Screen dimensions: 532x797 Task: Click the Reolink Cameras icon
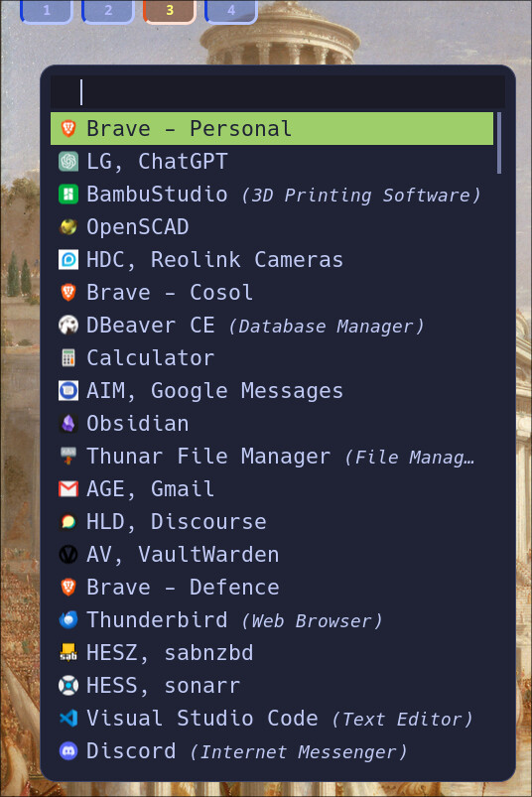pos(68,260)
